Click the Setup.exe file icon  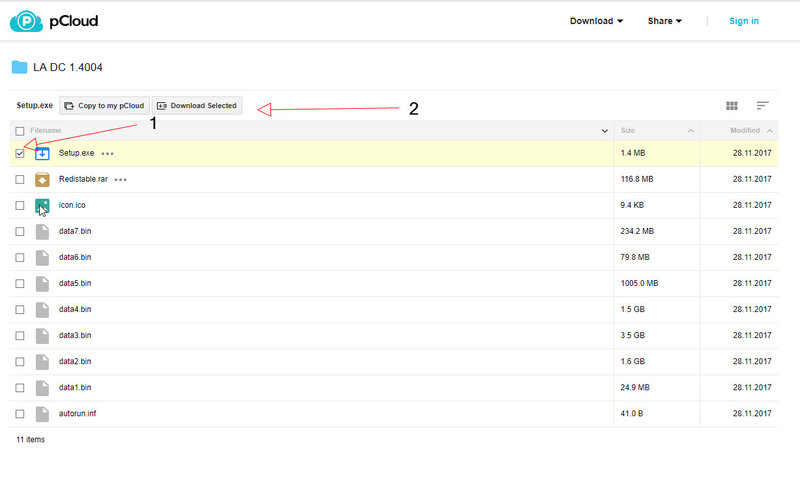click(x=42, y=153)
